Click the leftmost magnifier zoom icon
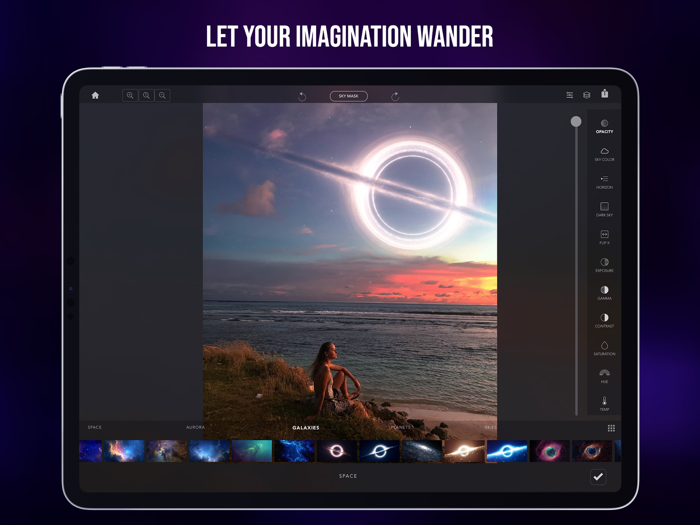700x525 pixels. pyautogui.click(x=130, y=96)
